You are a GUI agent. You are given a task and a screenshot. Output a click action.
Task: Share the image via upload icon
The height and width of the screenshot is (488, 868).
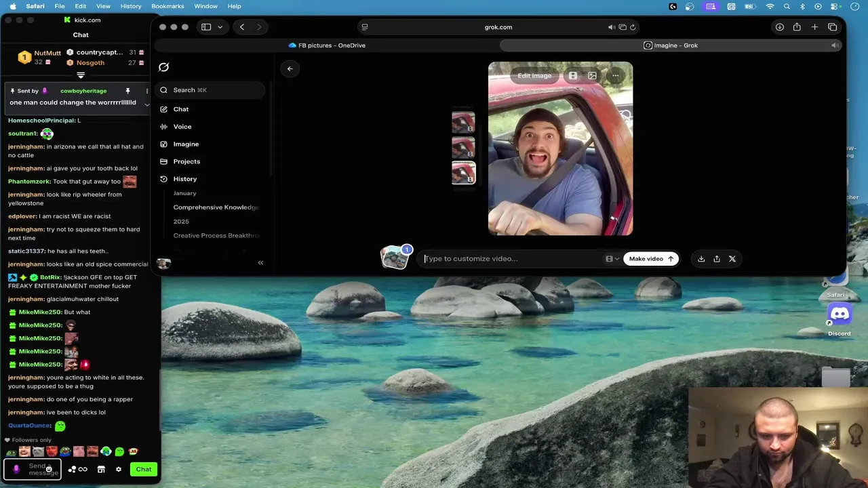pos(717,259)
